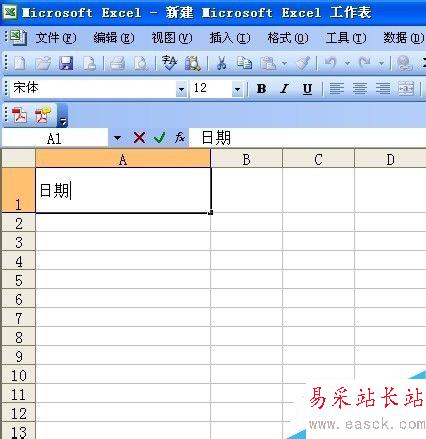Toggle Italic formatting
The height and width of the screenshot is (439, 426).
coord(284,89)
